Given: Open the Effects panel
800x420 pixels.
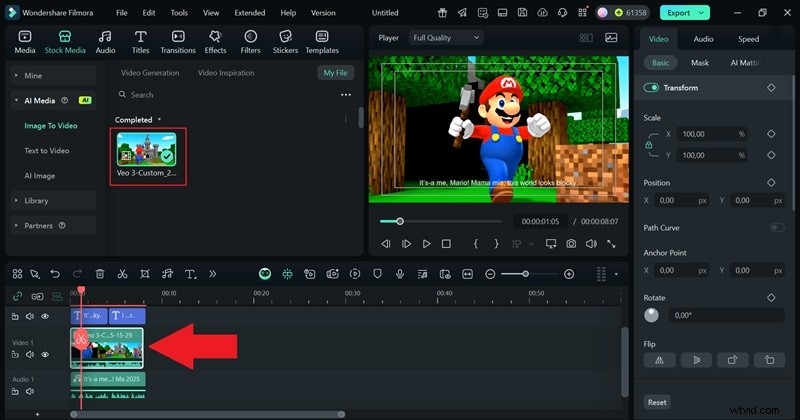Looking at the screenshot, I should [215, 42].
